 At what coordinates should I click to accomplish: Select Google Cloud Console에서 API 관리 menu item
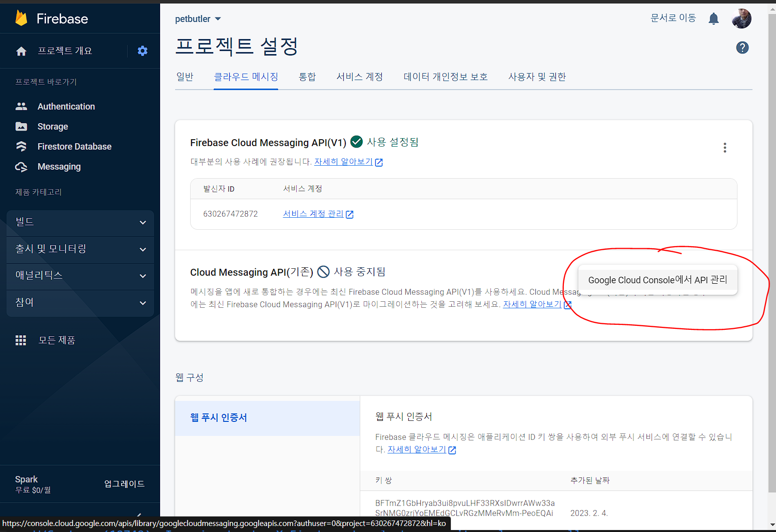click(657, 280)
